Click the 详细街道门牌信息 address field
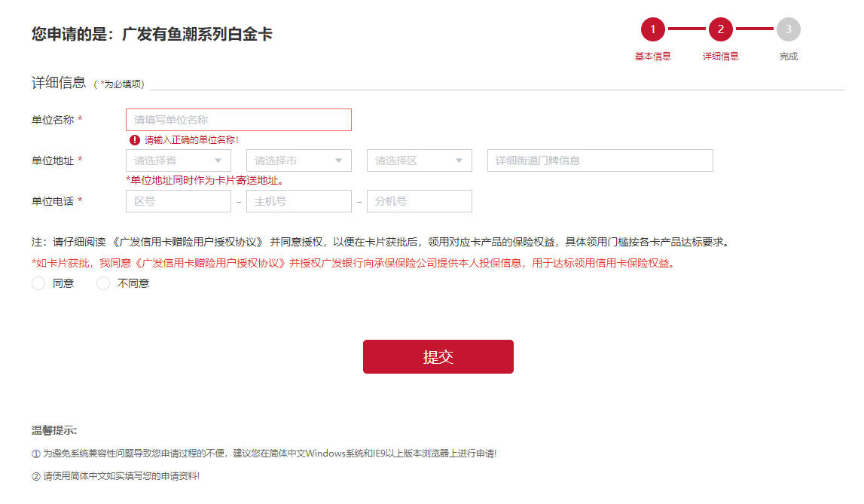The width and height of the screenshot is (864, 504). (x=600, y=160)
